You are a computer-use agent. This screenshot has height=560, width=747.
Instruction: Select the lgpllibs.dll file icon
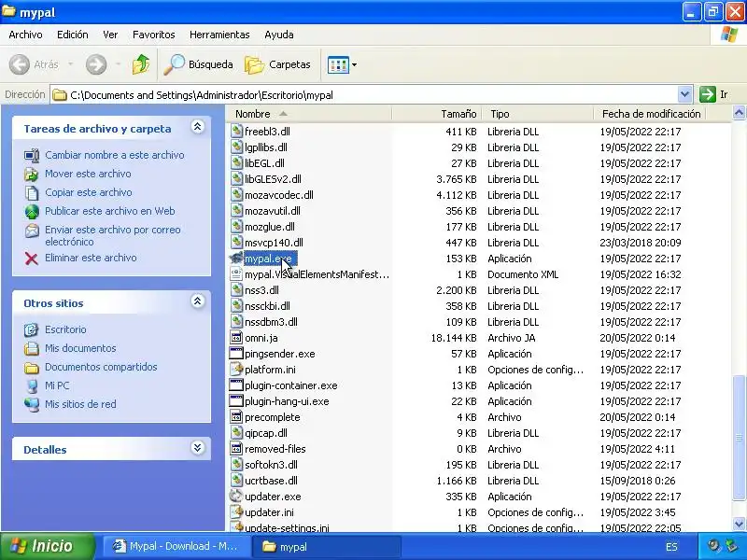236,147
